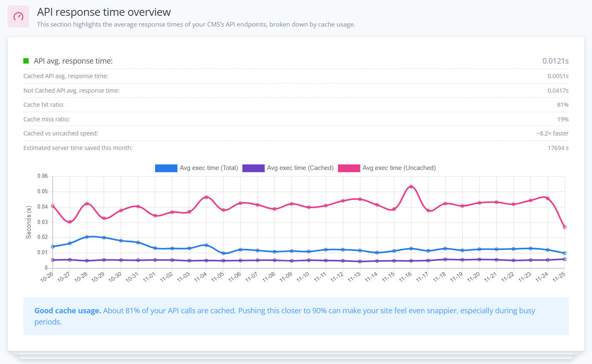Toggle the Avg exec time (Uncached) pink legend swatch
The image size is (592, 364).
(x=349, y=168)
